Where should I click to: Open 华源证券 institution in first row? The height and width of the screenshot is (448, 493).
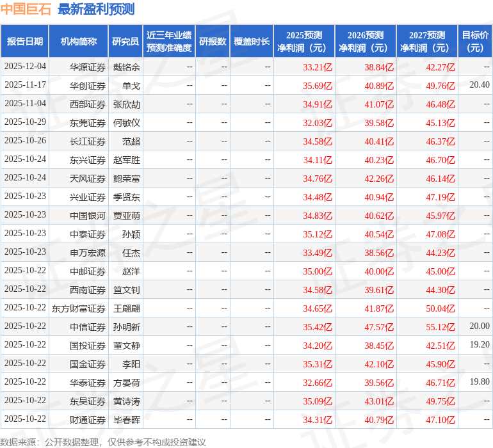(88, 67)
